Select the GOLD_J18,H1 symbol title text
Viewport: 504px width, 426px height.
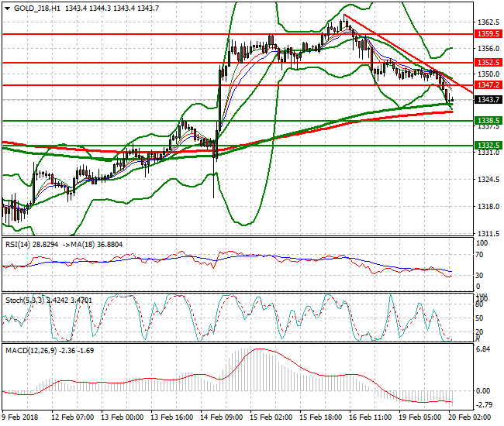(37, 9)
